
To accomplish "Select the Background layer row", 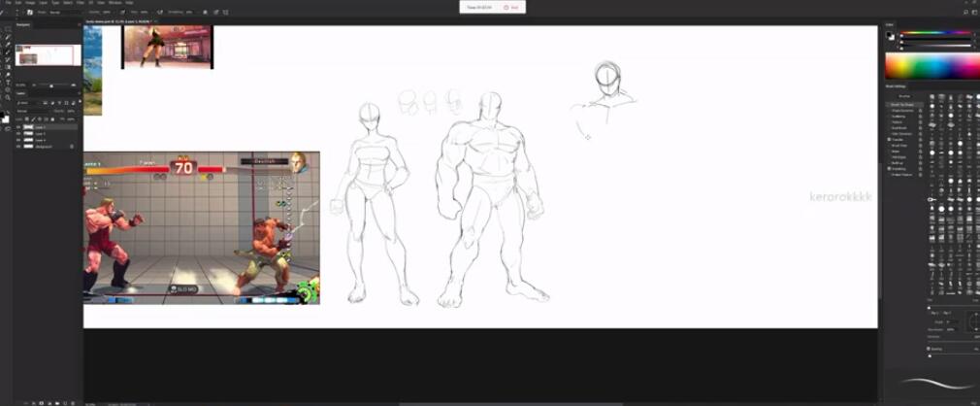I will [x=47, y=147].
